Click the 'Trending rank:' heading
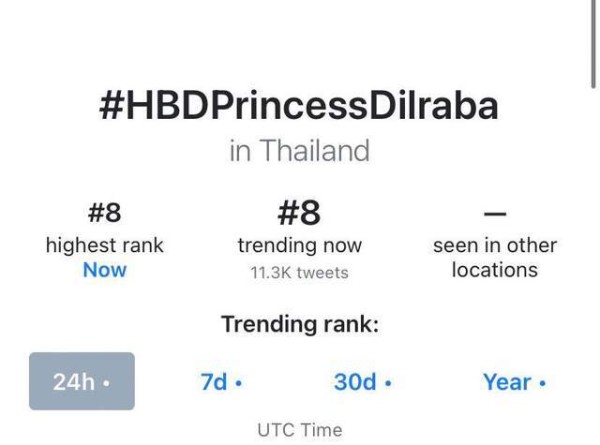The image size is (600, 445). pos(299,325)
